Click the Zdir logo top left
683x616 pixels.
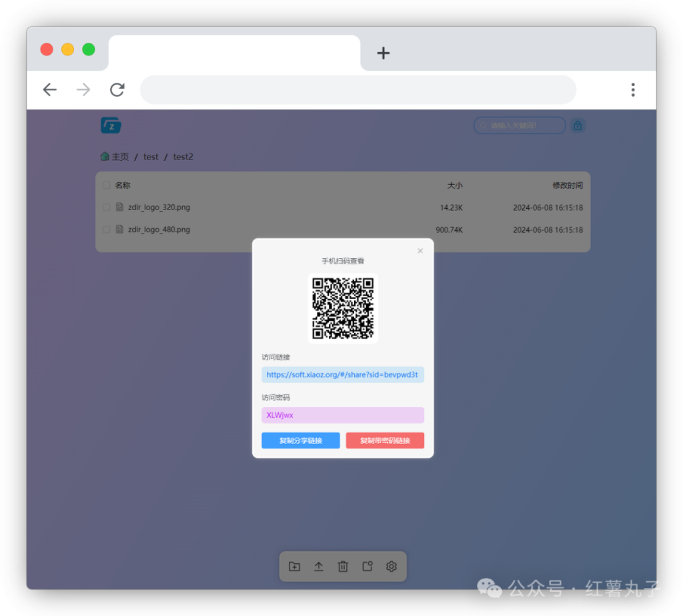click(x=111, y=125)
